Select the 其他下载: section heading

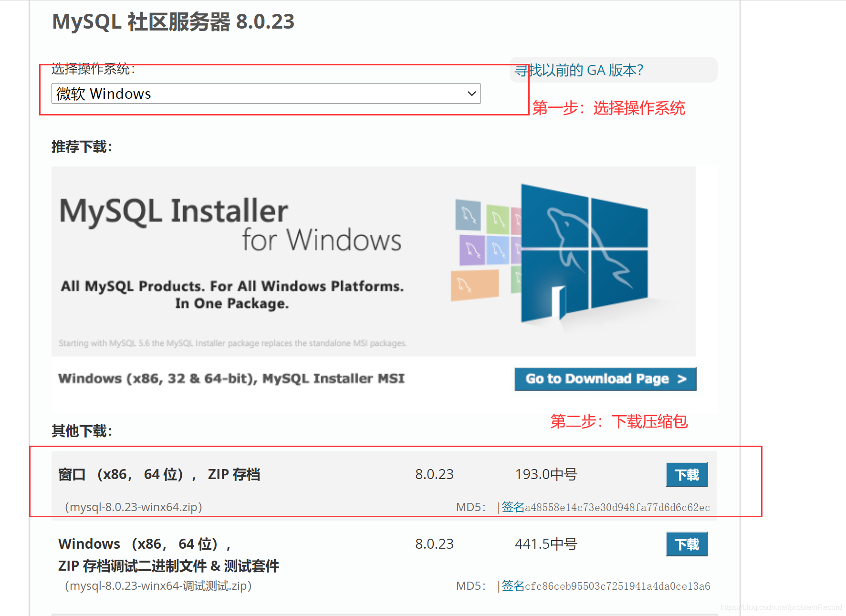click(x=82, y=431)
